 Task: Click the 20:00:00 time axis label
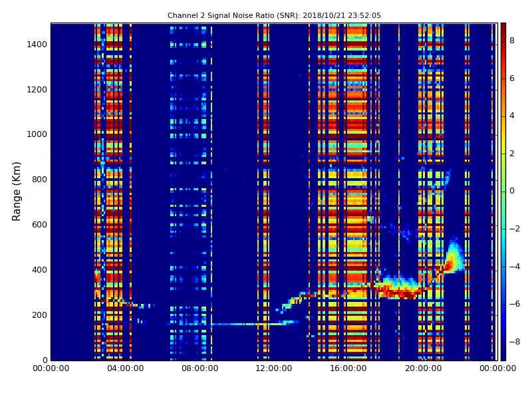pos(423,368)
